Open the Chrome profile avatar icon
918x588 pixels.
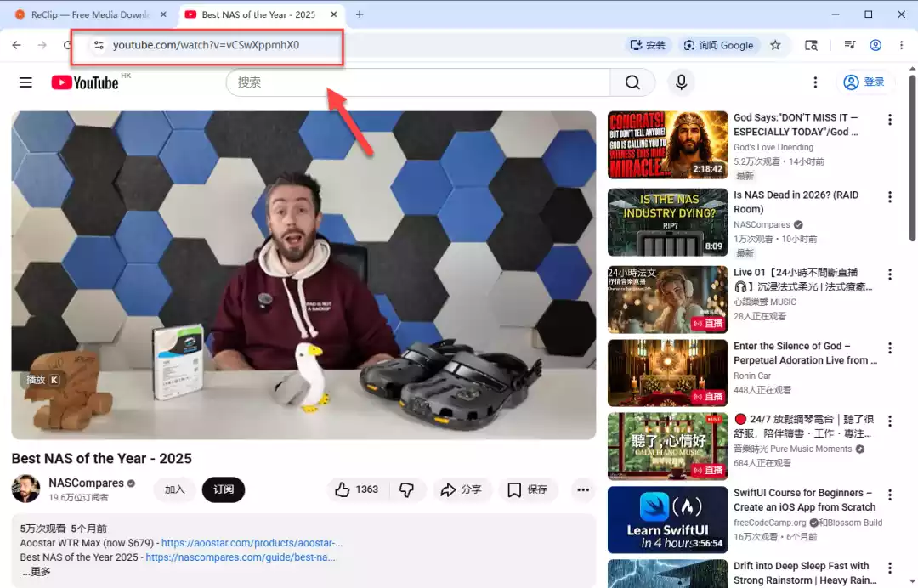point(875,45)
